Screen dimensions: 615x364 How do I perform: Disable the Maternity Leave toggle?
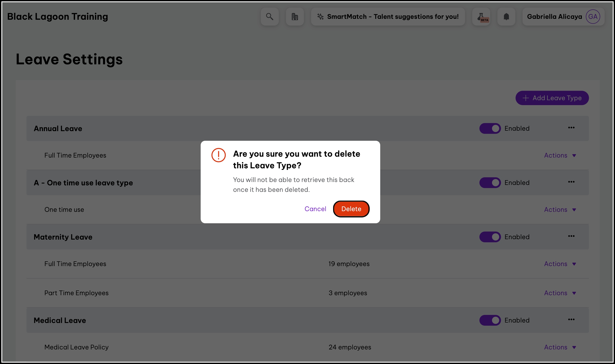tap(490, 237)
